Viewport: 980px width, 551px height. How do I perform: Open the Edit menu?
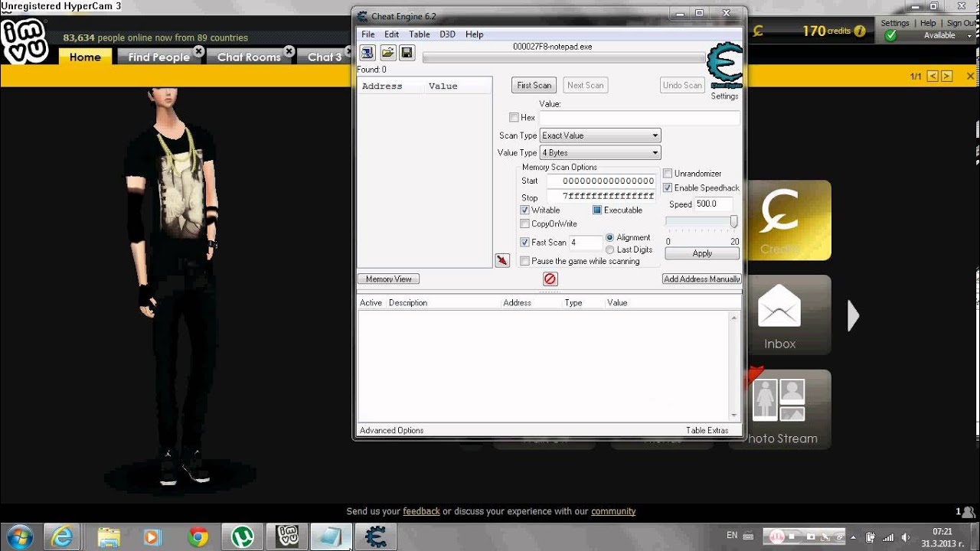tap(391, 34)
